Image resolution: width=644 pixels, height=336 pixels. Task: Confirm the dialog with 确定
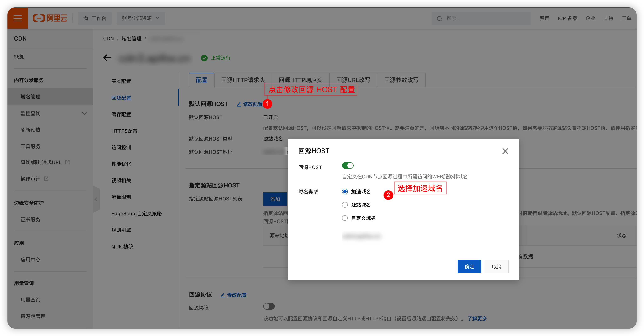coord(469,266)
